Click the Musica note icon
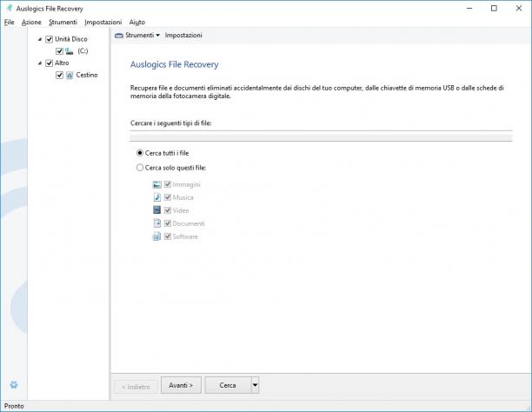 [x=156, y=197]
